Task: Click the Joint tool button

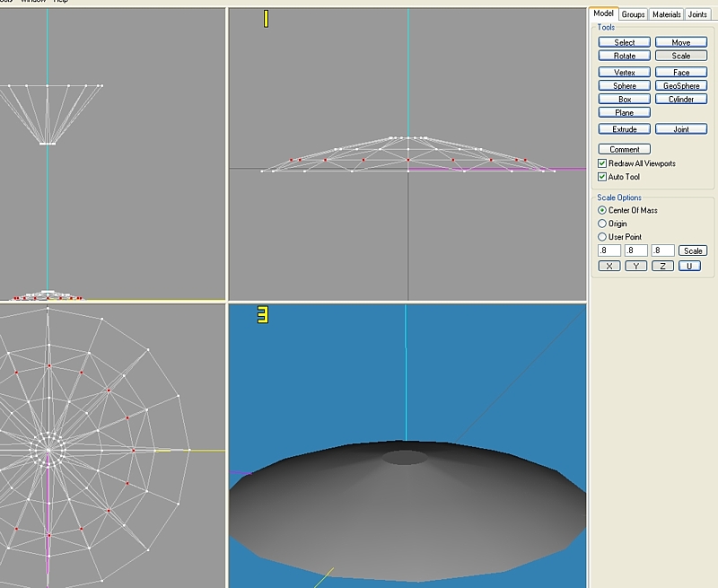Action: coord(681,129)
